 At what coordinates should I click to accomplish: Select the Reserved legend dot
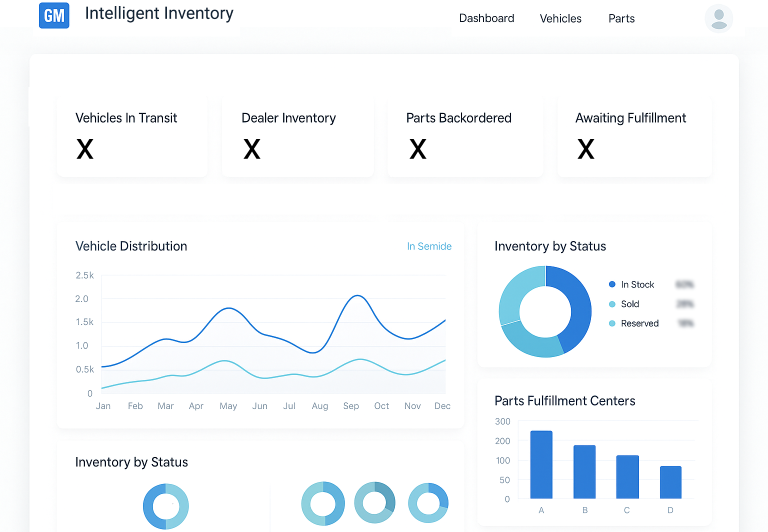click(x=612, y=323)
